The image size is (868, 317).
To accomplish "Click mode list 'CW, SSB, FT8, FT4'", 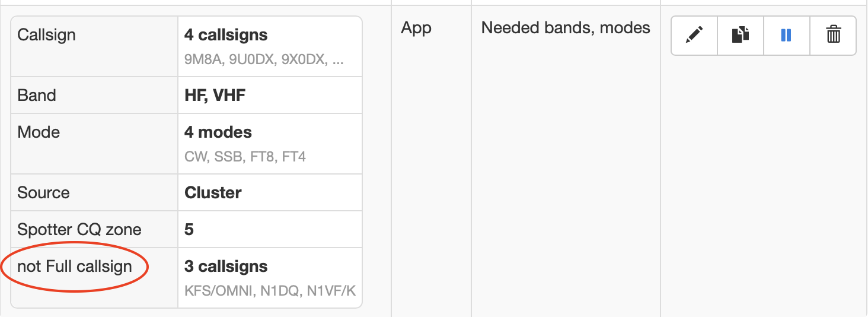I will point(245,157).
